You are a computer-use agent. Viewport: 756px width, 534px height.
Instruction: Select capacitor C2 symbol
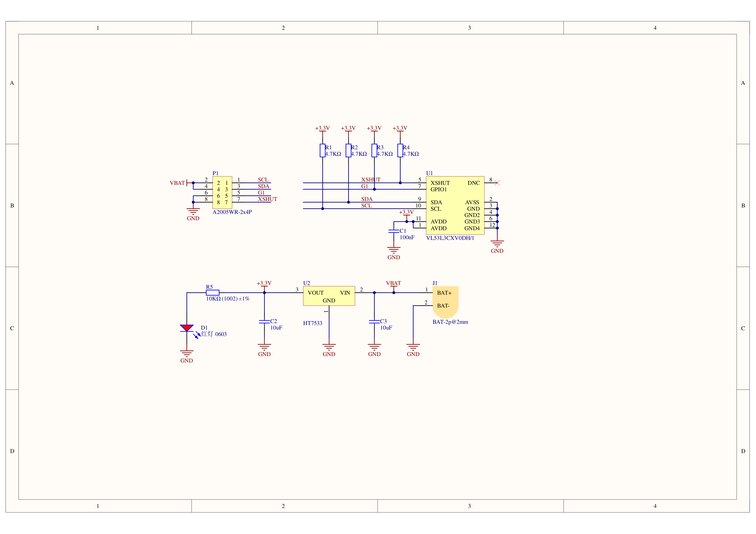click(264, 322)
